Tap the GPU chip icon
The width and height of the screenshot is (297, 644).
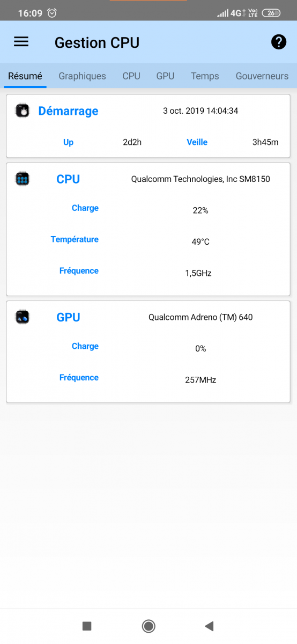(x=22, y=317)
